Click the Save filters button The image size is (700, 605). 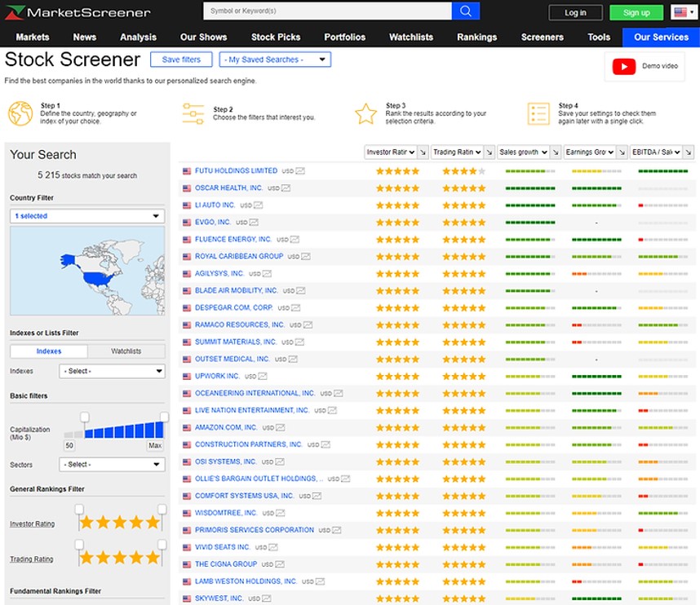181,60
